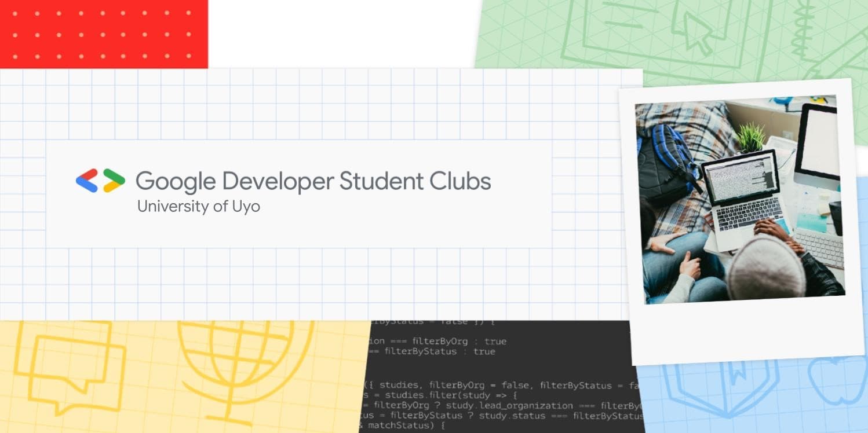Click the Google Developers bracket logo
The image size is (868, 433).
(x=100, y=181)
